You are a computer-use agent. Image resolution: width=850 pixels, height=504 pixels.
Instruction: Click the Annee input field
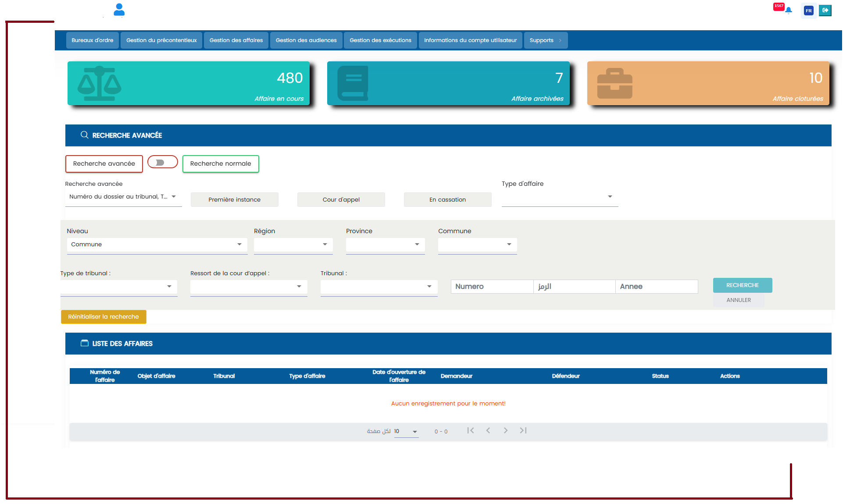(x=657, y=287)
